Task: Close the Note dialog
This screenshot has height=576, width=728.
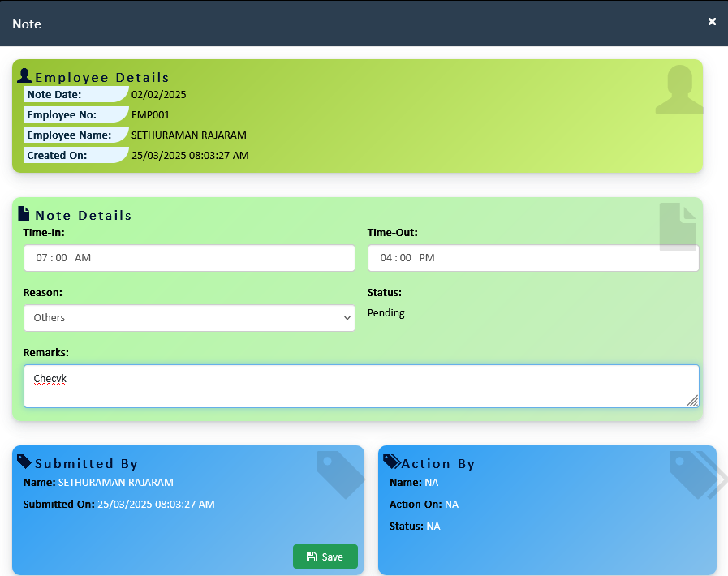Action: (x=712, y=22)
